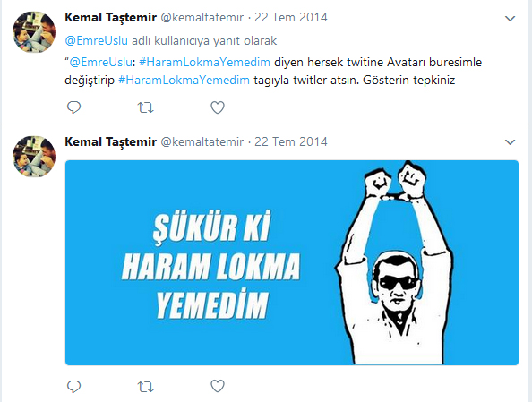
Task: Open Kemal Taştemir avatar on second tweet
Action: 34,157
